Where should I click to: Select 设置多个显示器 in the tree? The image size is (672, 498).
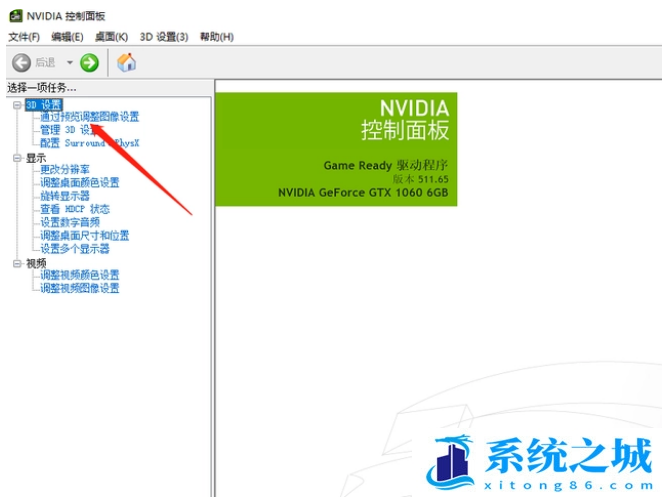click(x=74, y=248)
